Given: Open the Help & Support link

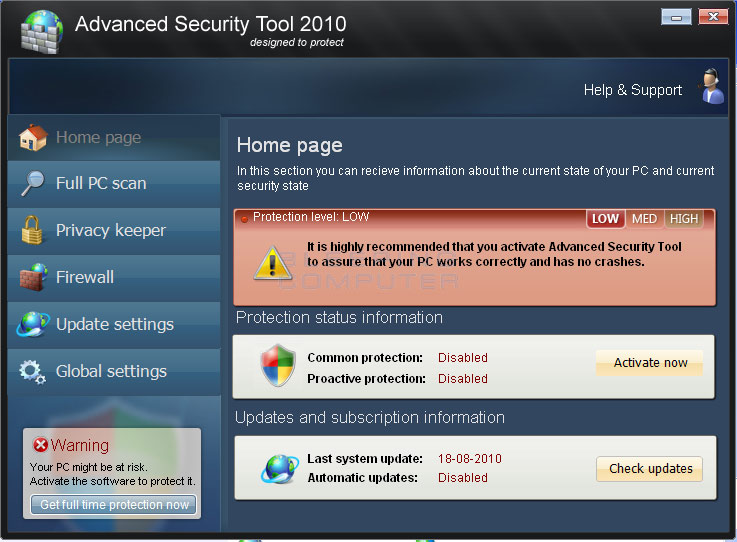Looking at the screenshot, I should coord(633,89).
